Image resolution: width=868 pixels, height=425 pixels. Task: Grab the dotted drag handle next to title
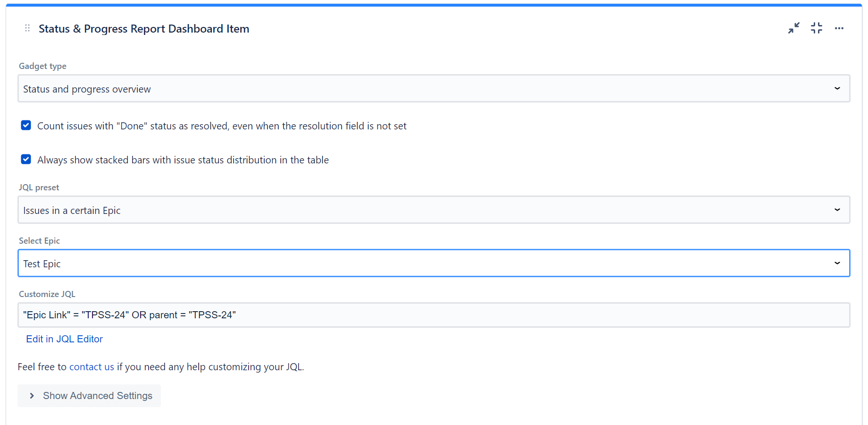click(27, 28)
